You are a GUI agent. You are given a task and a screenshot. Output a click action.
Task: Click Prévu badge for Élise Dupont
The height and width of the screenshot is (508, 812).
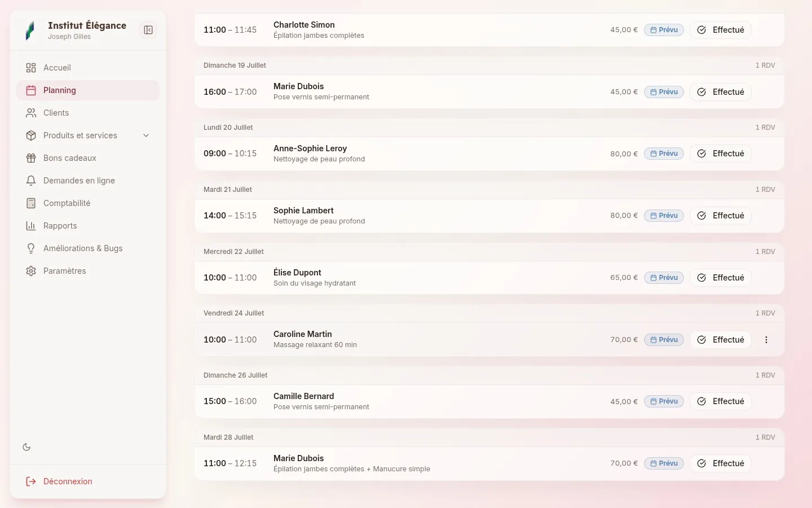click(x=664, y=278)
